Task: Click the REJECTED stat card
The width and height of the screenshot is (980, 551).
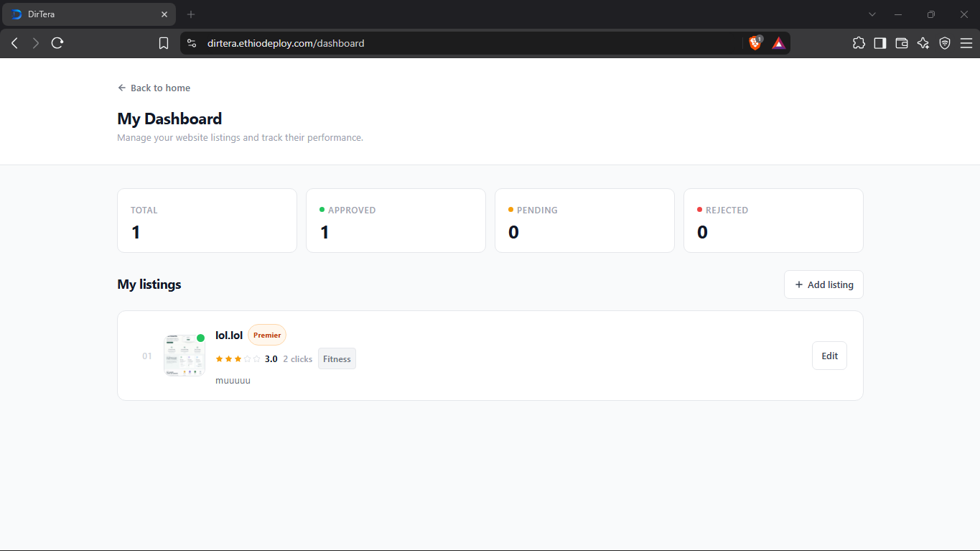Action: point(773,221)
